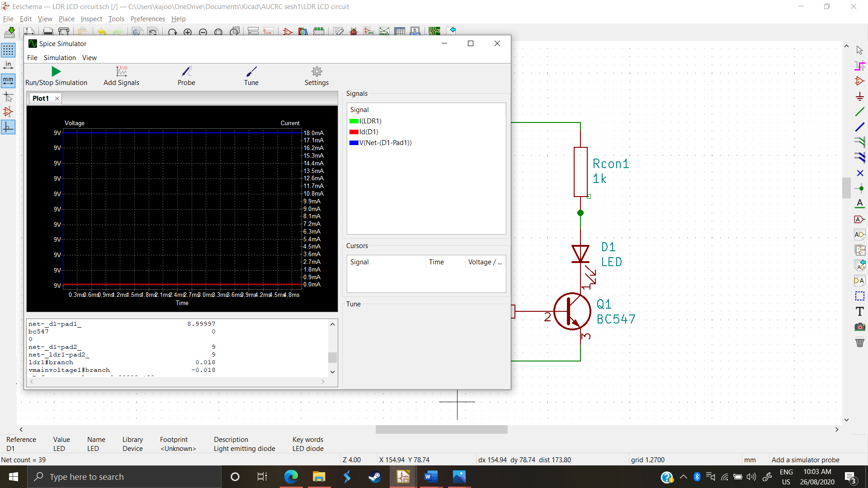Select the Probe tool in Spice Simulator
The image size is (868, 488).
click(x=186, y=76)
